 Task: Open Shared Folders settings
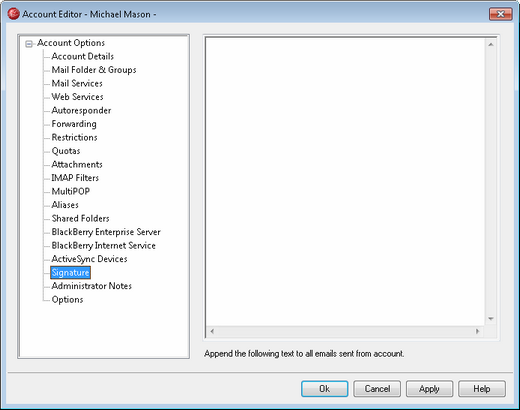80,218
